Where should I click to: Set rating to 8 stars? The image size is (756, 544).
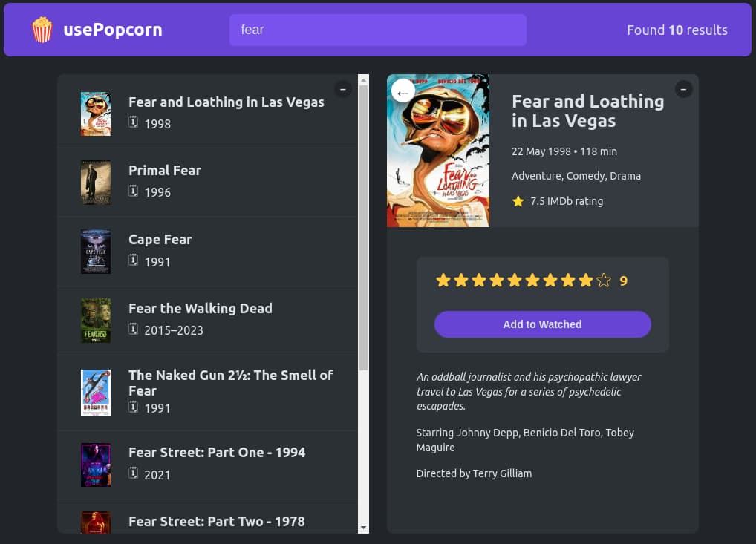pyautogui.click(x=568, y=281)
